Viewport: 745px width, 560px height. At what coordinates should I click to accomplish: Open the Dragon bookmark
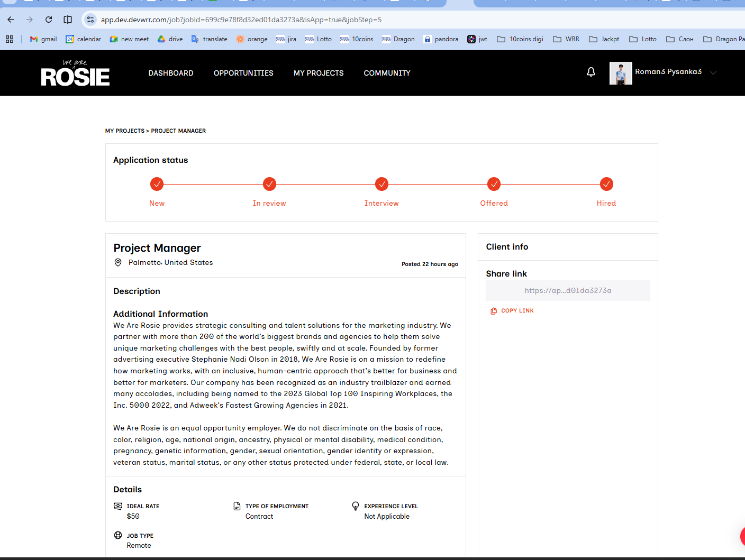coord(398,39)
